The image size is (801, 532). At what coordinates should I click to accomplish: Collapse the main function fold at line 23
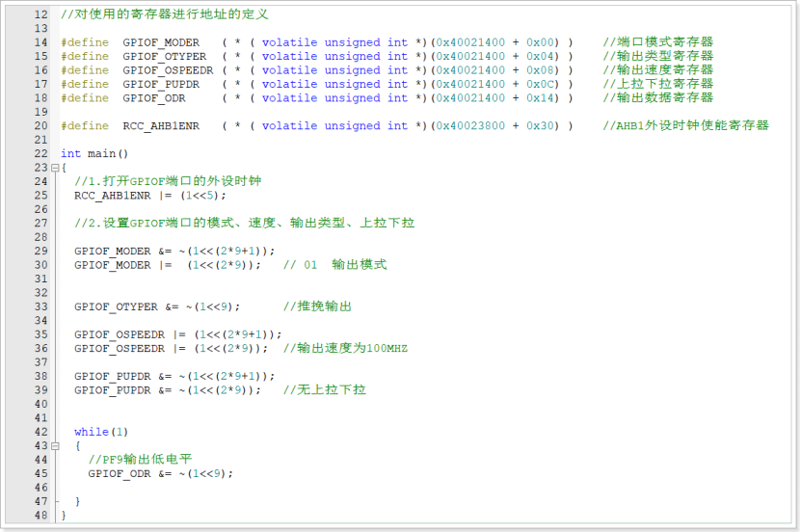pyautogui.click(x=55, y=168)
